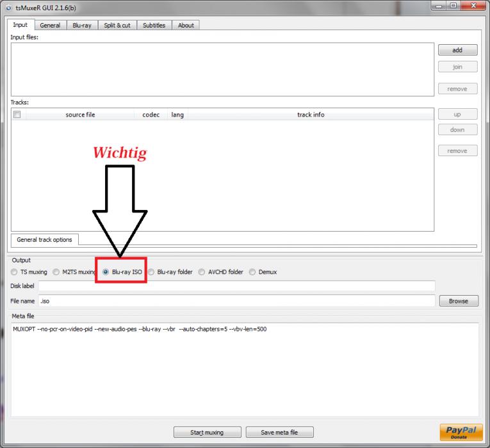Toggle the select-all tracks checkbox

(x=17, y=115)
